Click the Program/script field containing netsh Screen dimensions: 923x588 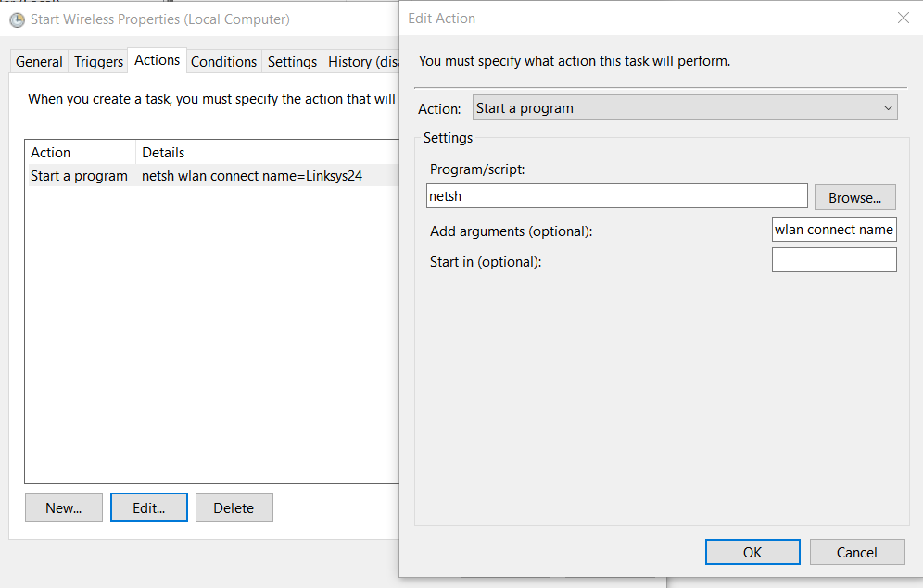click(616, 196)
